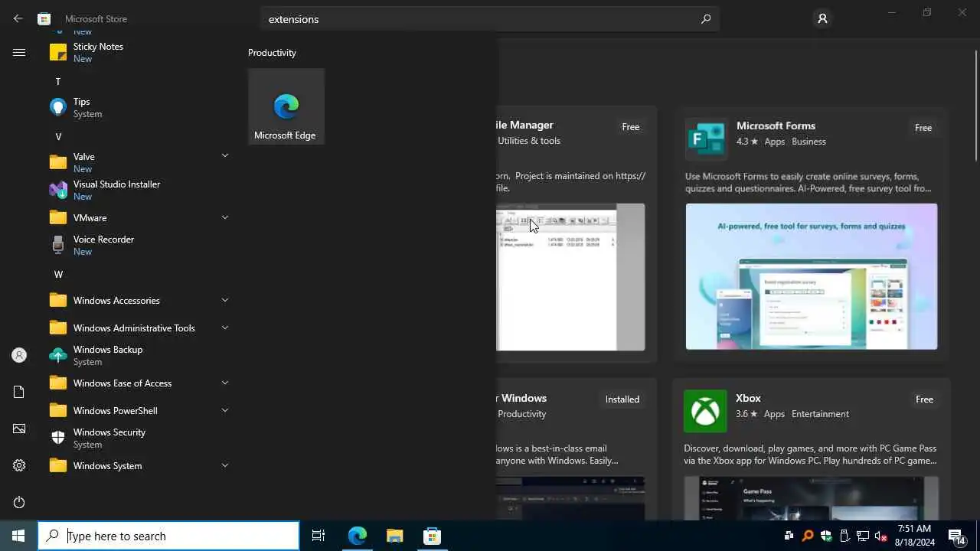Image resolution: width=980 pixels, height=551 pixels.
Task: Launch the Tips app
Action: pos(138,107)
